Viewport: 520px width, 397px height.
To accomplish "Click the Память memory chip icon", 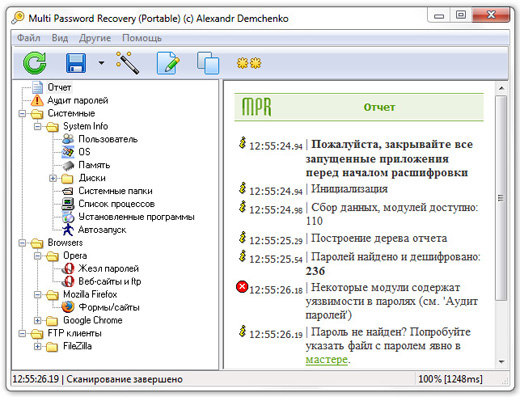I will (68, 165).
